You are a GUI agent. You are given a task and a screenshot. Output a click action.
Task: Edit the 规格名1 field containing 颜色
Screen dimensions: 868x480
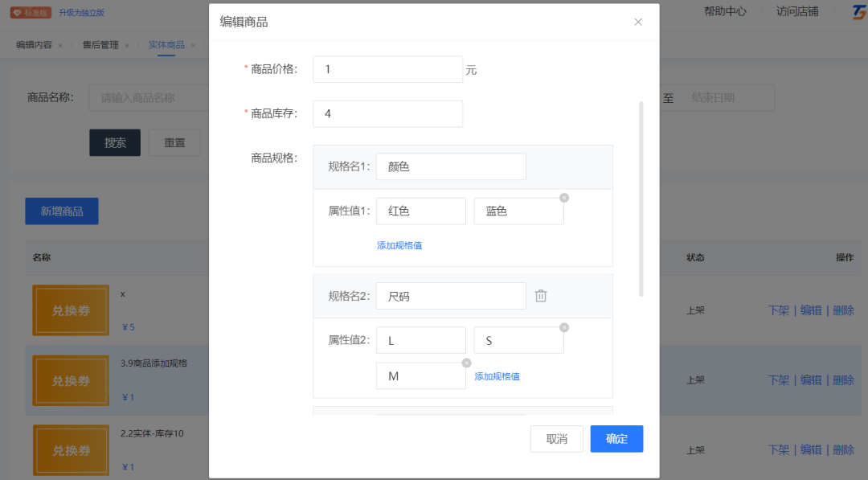pyautogui.click(x=451, y=166)
